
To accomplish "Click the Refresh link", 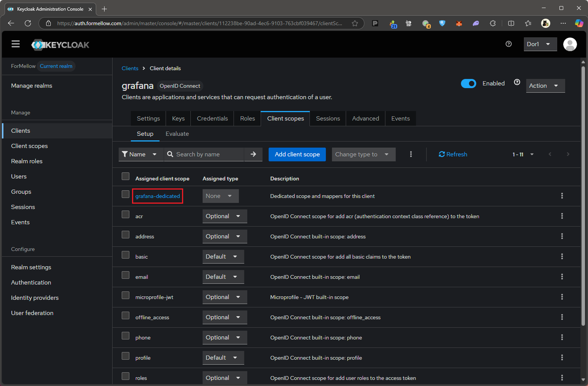I will 453,154.
